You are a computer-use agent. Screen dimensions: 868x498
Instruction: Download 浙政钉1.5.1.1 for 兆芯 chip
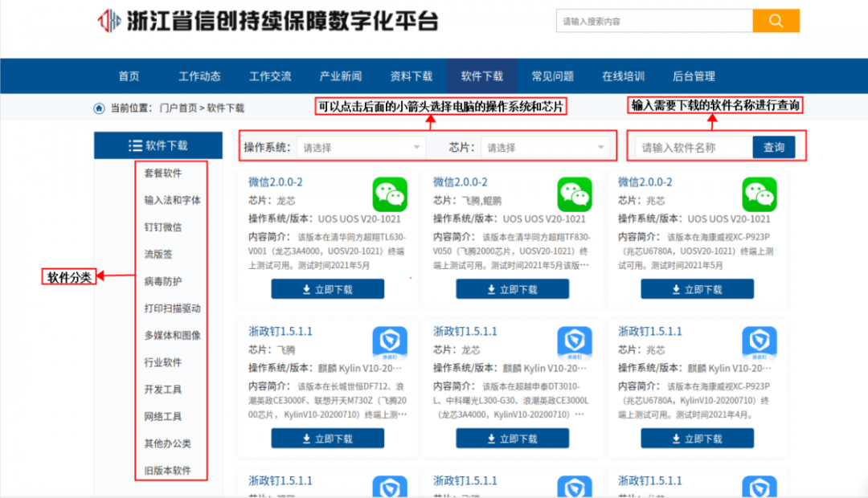(x=698, y=439)
